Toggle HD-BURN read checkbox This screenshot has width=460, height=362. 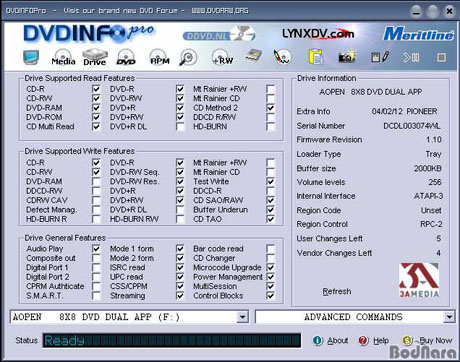coord(270,127)
